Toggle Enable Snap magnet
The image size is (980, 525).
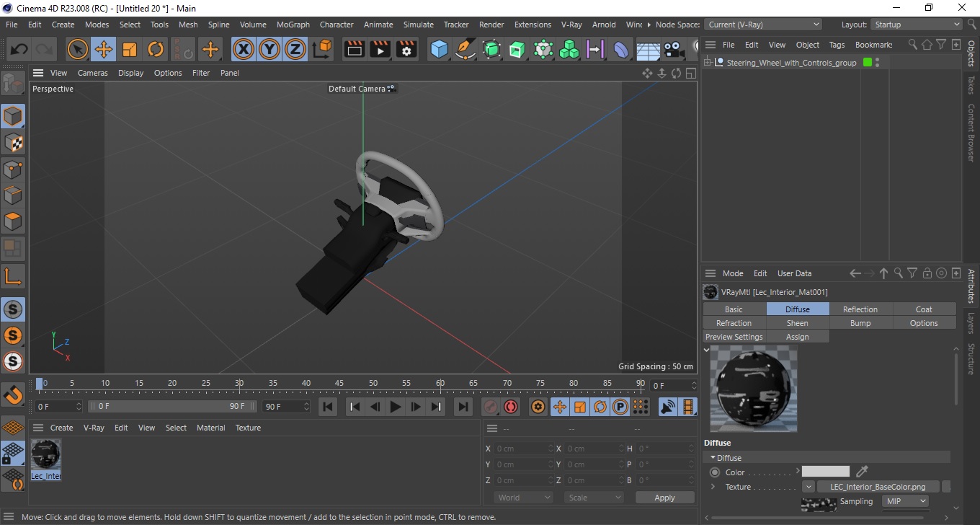coord(13,394)
